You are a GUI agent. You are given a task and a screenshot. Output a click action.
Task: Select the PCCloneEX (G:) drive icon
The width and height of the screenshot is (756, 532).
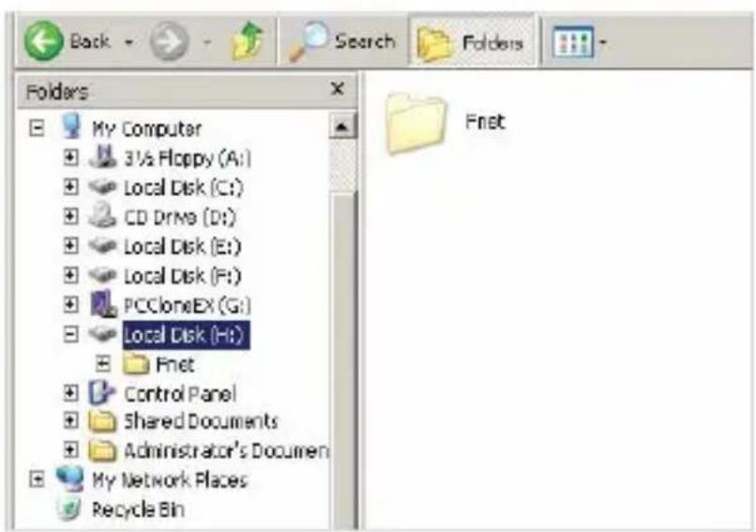click(x=102, y=304)
